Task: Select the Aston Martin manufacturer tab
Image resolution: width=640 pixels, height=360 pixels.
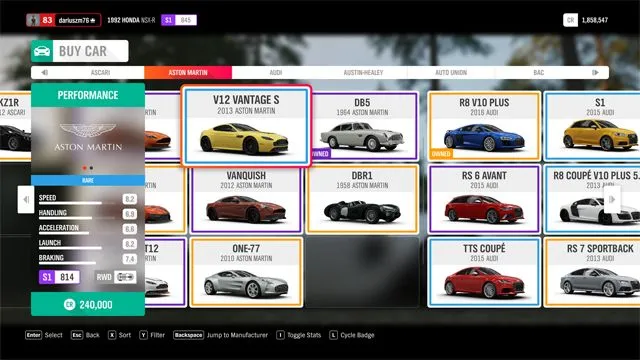Action: tap(188, 73)
